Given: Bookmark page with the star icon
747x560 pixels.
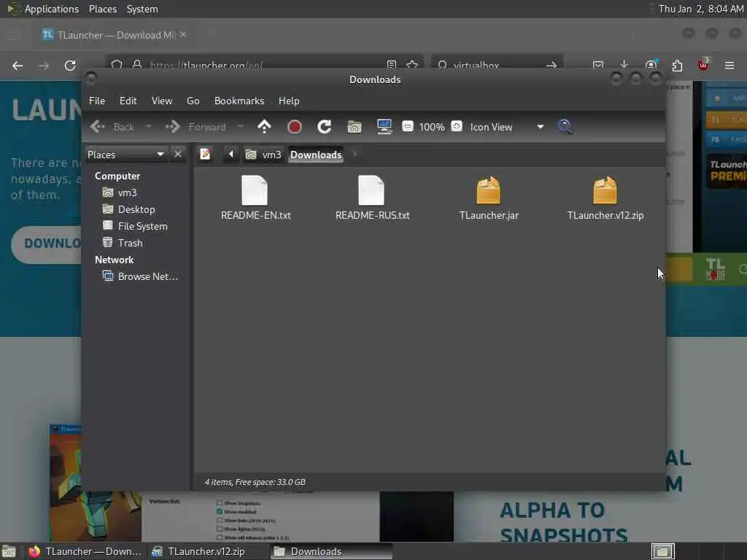Looking at the screenshot, I should [x=412, y=65].
